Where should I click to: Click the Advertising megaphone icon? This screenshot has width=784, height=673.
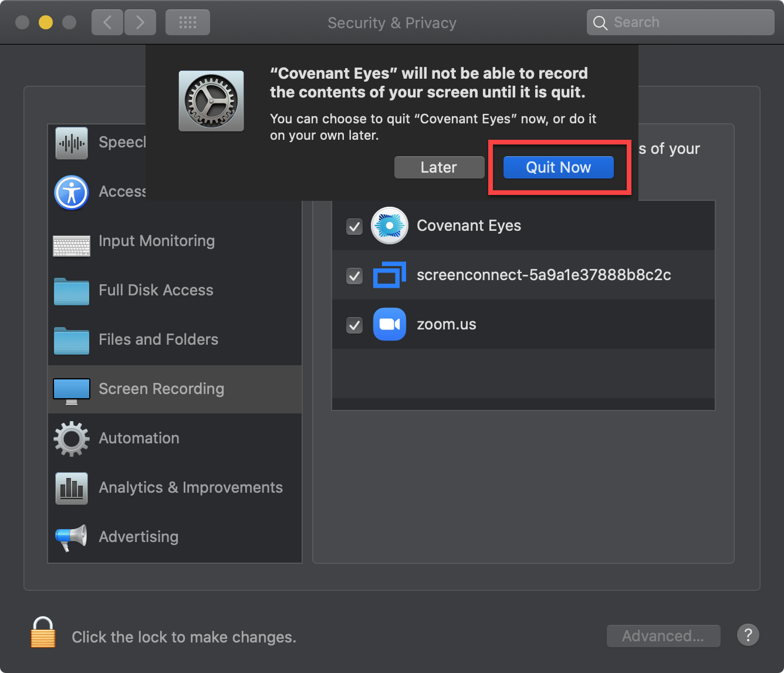(x=71, y=537)
